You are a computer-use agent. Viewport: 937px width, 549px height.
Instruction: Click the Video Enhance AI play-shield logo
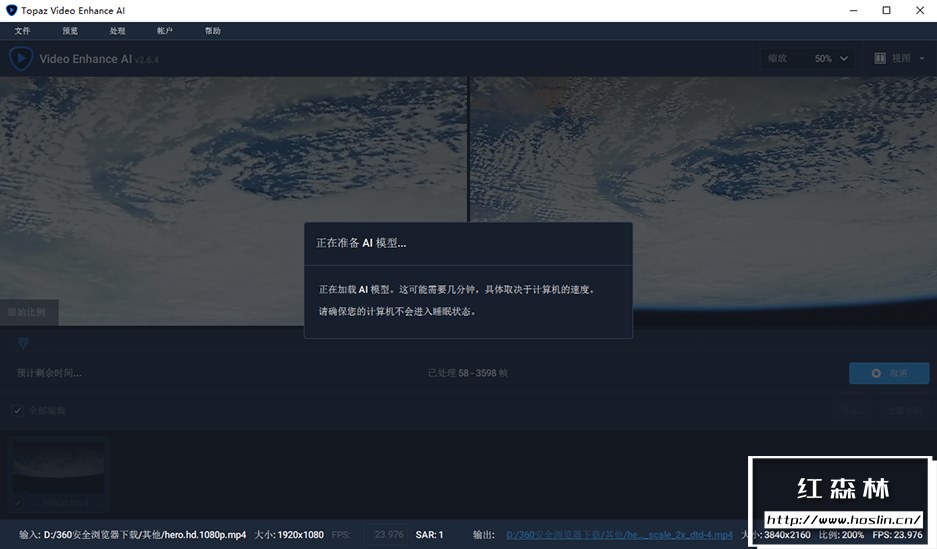[21, 59]
